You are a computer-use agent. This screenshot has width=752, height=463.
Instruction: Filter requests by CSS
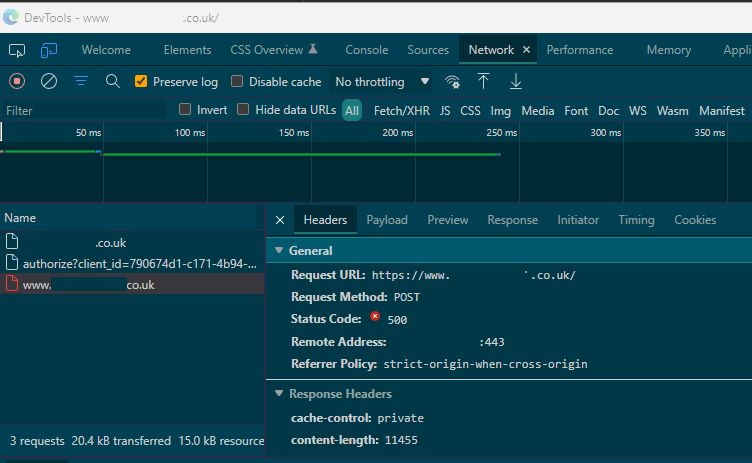[x=470, y=111]
